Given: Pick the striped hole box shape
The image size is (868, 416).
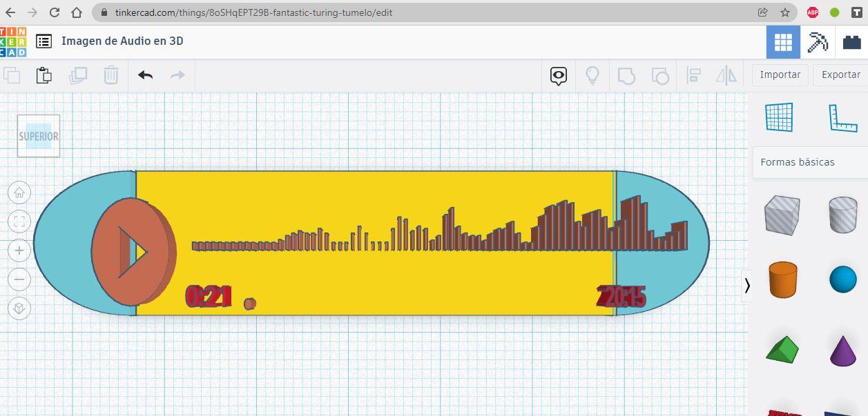Looking at the screenshot, I should coord(782,215).
